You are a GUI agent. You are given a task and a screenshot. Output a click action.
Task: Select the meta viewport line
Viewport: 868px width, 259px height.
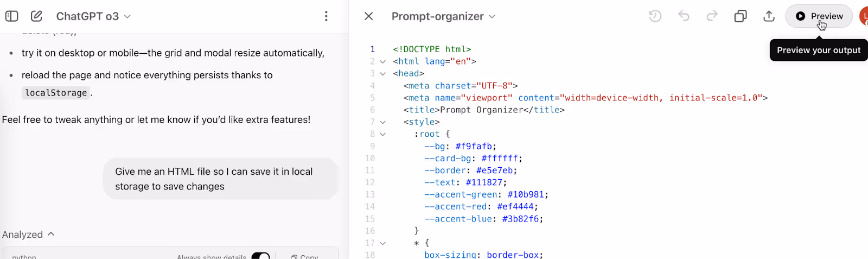[x=585, y=98]
